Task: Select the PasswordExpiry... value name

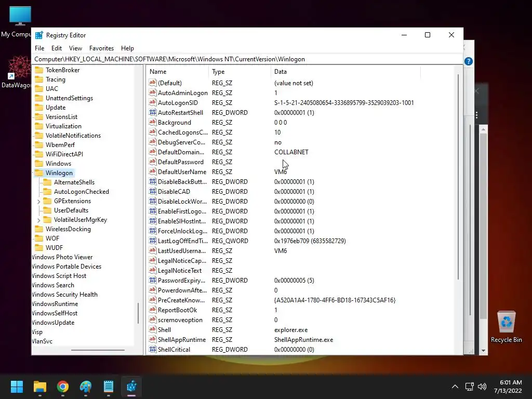Action: point(181,280)
